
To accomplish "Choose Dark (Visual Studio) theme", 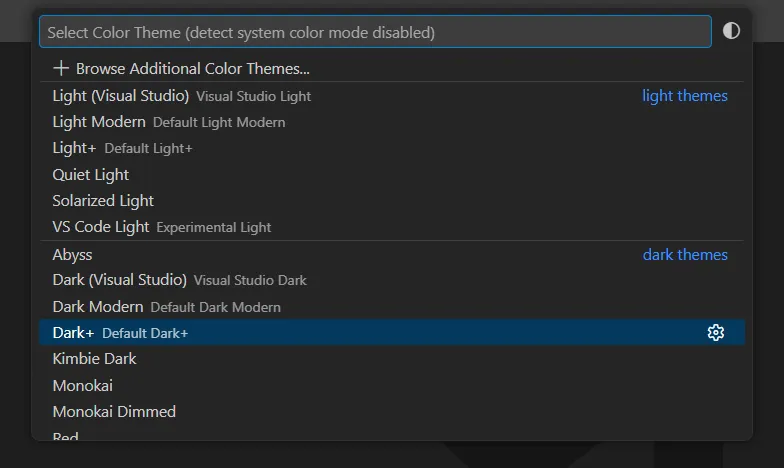I will tap(120, 280).
